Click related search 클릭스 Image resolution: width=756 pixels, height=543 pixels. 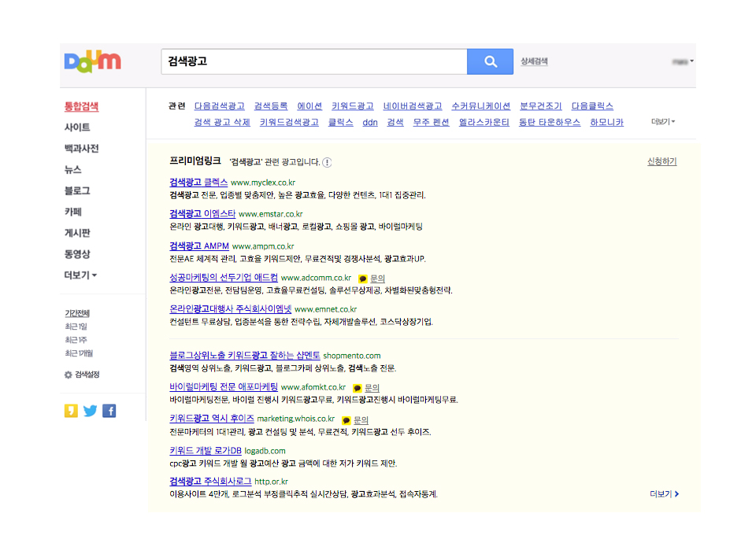pos(340,123)
